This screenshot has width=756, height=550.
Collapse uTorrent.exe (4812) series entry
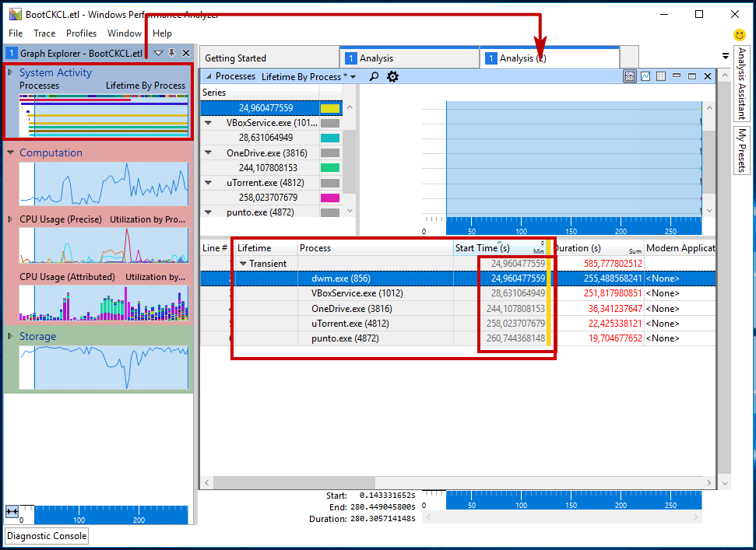pyautogui.click(x=209, y=183)
